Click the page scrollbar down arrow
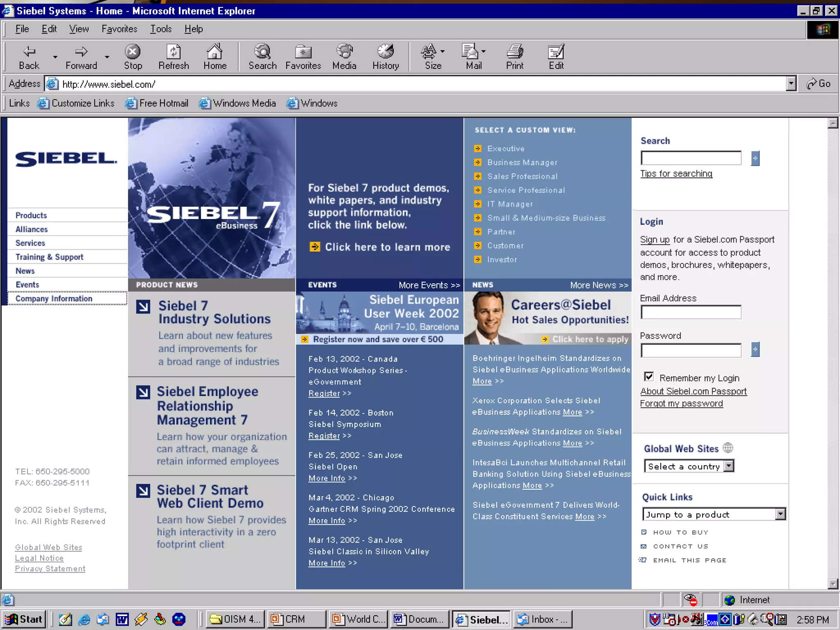 tap(833, 583)
